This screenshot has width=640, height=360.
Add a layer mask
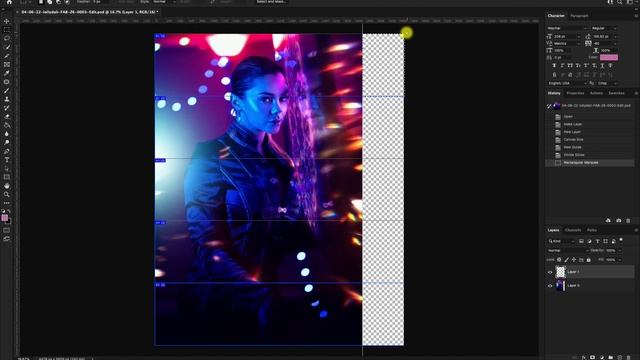pos(592,357)
